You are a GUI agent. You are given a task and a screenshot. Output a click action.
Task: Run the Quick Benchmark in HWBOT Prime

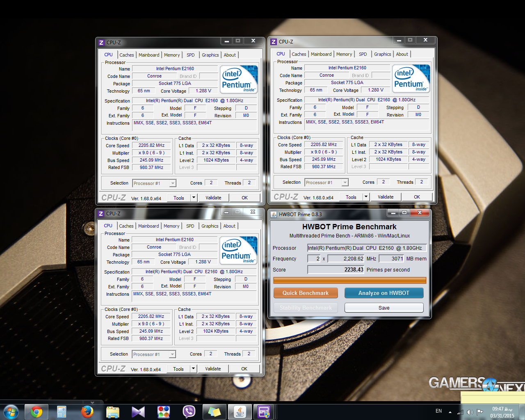tap(306, 293)
